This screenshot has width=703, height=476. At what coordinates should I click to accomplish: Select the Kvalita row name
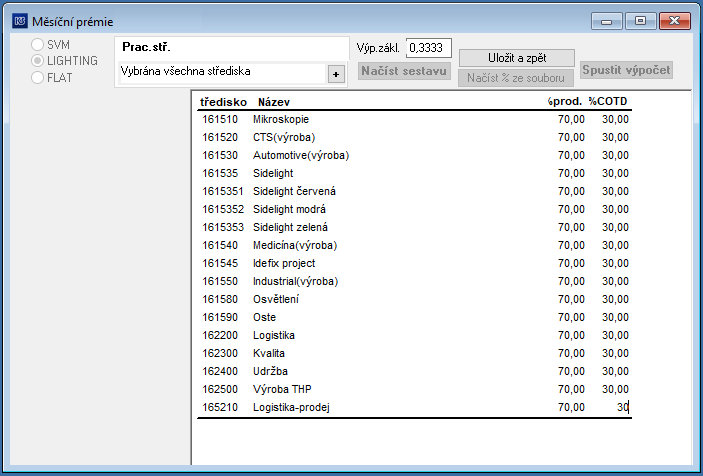[x=269, y=353]
